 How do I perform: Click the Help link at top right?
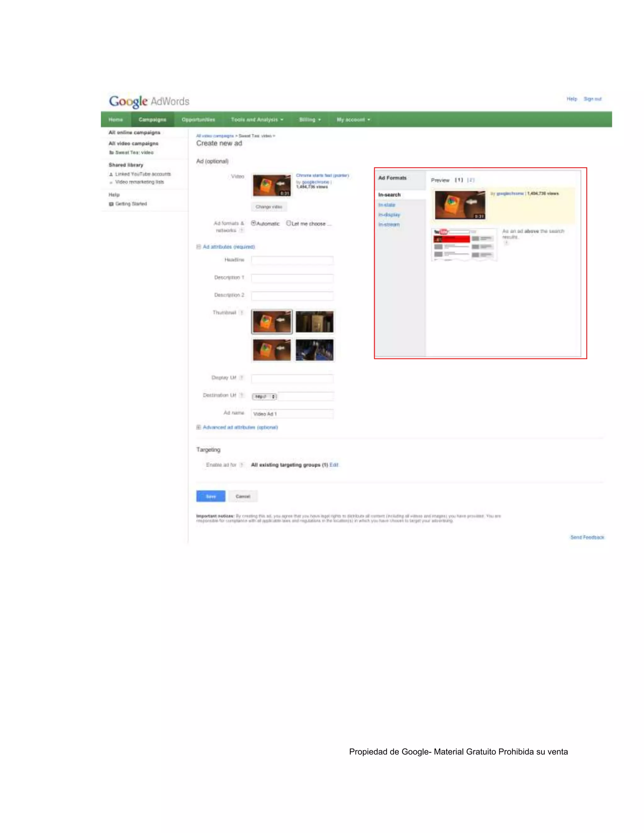point(571,99)
